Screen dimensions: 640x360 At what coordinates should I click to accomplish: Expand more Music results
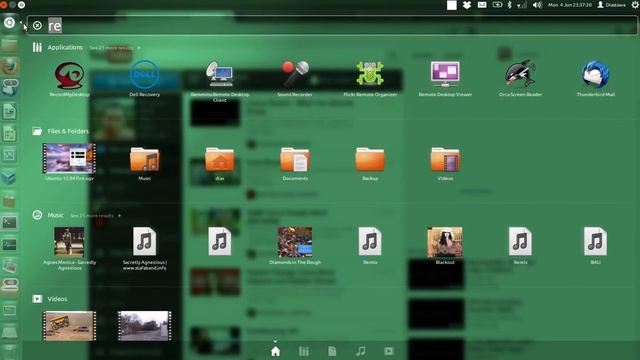pos(95,216)
